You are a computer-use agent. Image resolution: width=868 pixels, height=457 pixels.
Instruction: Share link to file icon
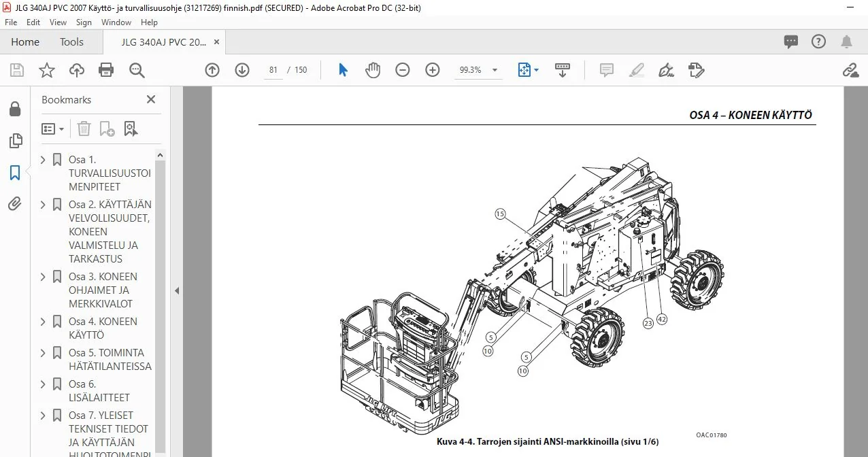[x=850, y=70]
